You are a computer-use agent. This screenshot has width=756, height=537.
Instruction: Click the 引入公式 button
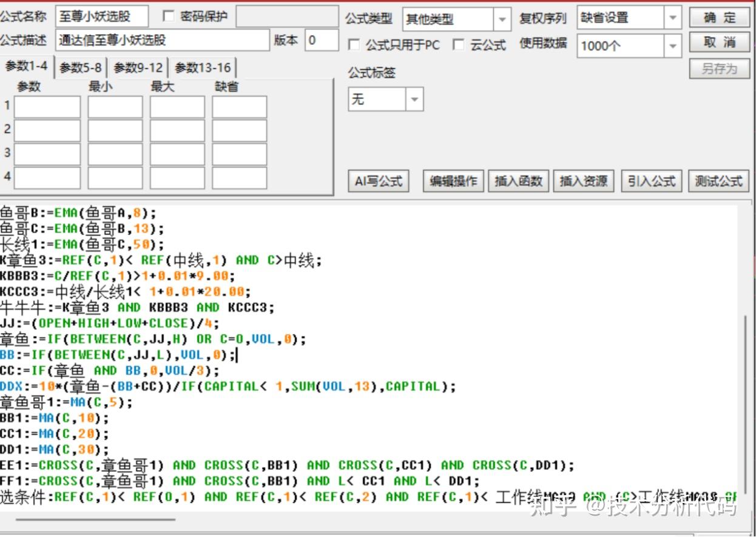(652, 181)
